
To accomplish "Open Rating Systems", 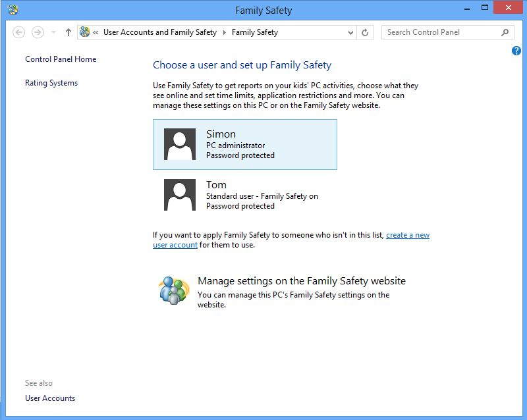I will click(x=51, y=83).
